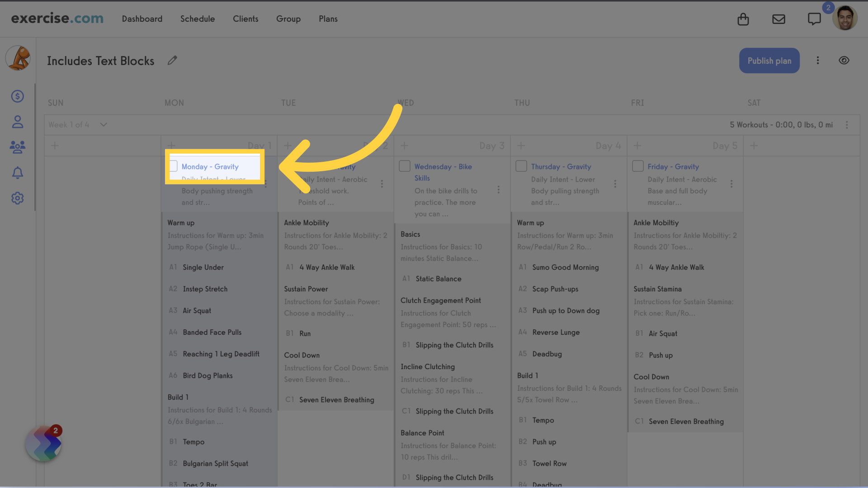This screenshot has height=488, width=868.
Task: Click the Publish plan button
Action: 769,60
